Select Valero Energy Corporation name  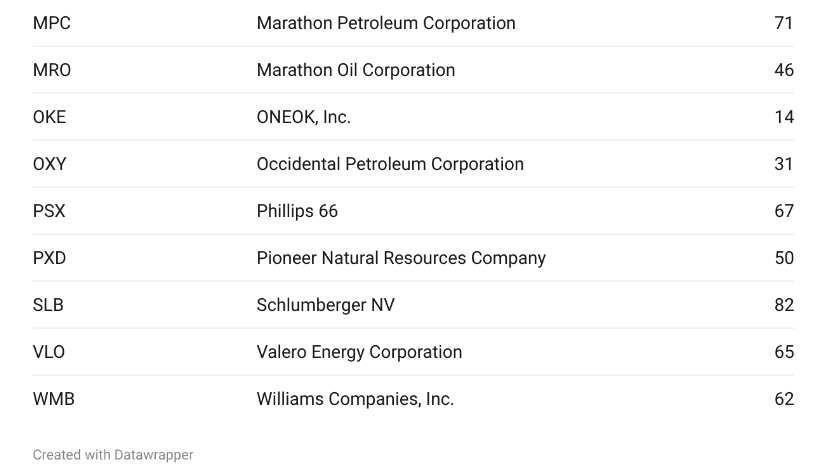coord(360,353)
